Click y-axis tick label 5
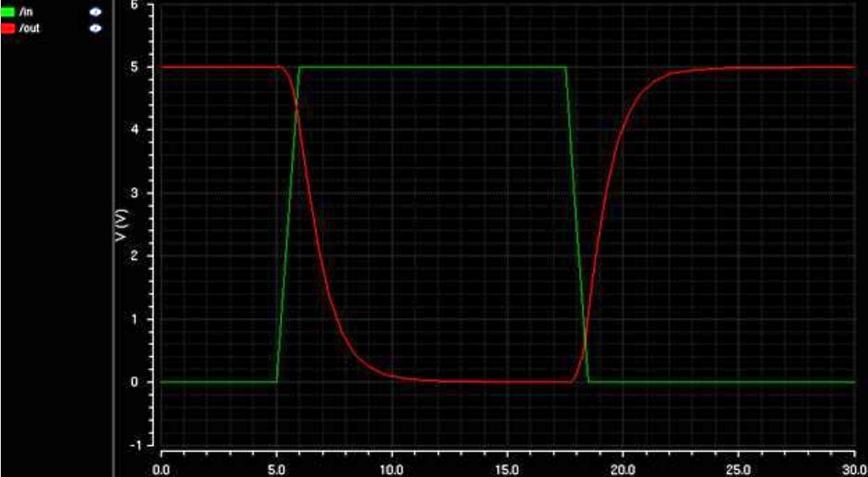The width and height of the screenshot is (868, 477). coord(133,67)
